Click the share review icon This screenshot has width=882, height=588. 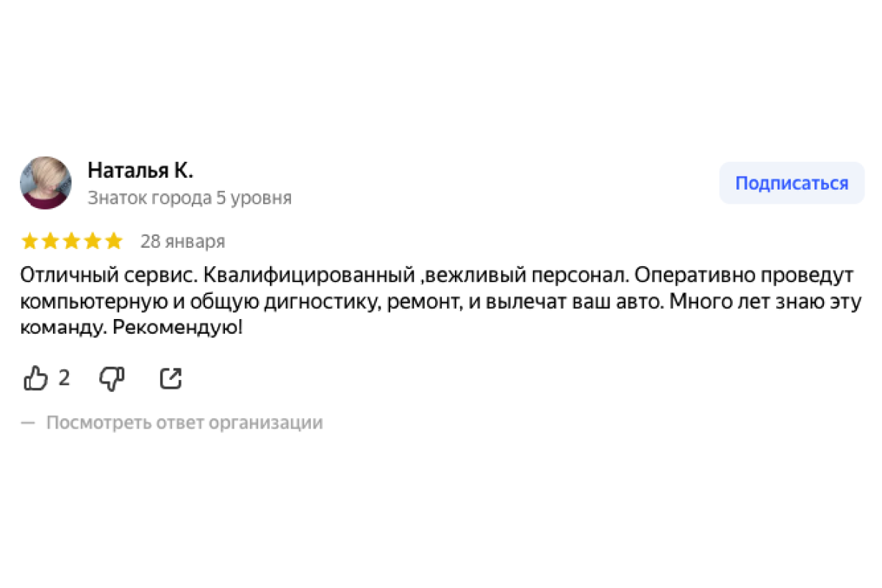pyautogui.click(x=171, y=379)
